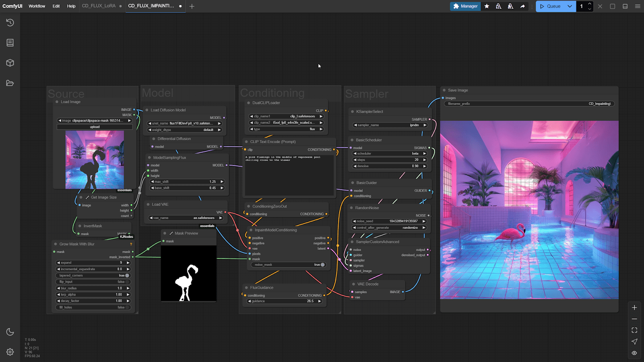Viewport: 644px width, 362px height.
Task: Open settings gear icon
Action: click(10, 352)
